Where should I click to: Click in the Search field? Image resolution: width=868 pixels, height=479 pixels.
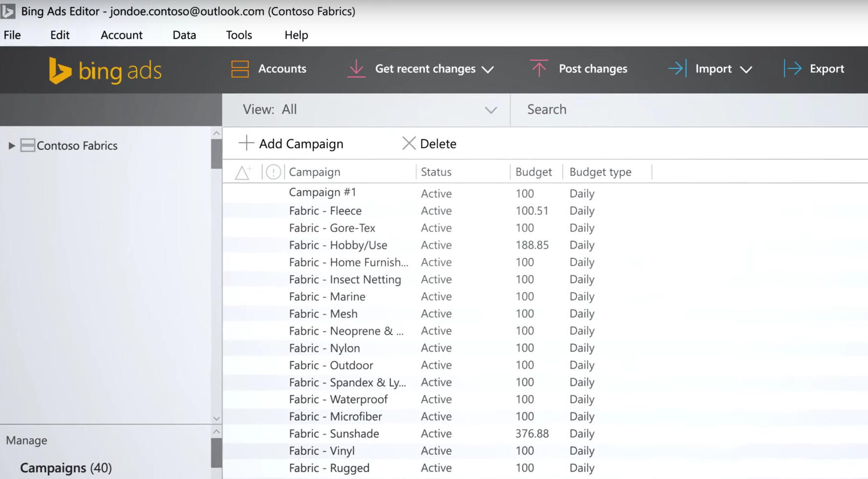[x=689, y=110]
